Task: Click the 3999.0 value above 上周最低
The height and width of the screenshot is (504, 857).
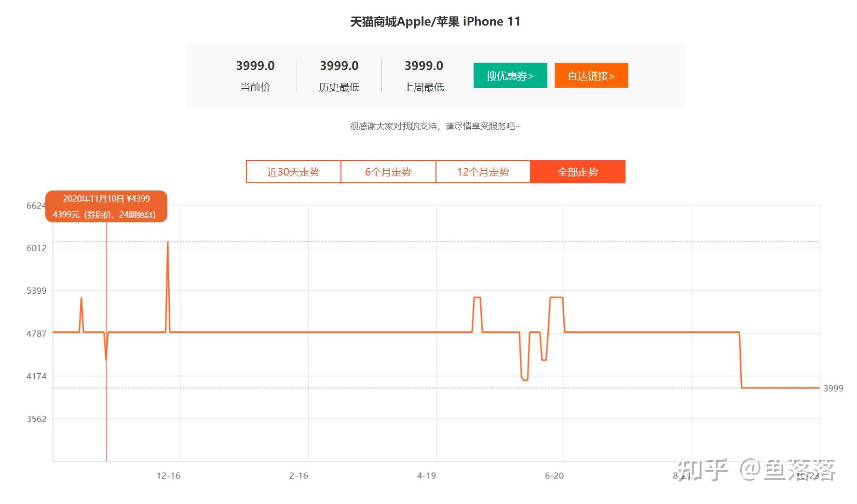Action: pos(424,66)
